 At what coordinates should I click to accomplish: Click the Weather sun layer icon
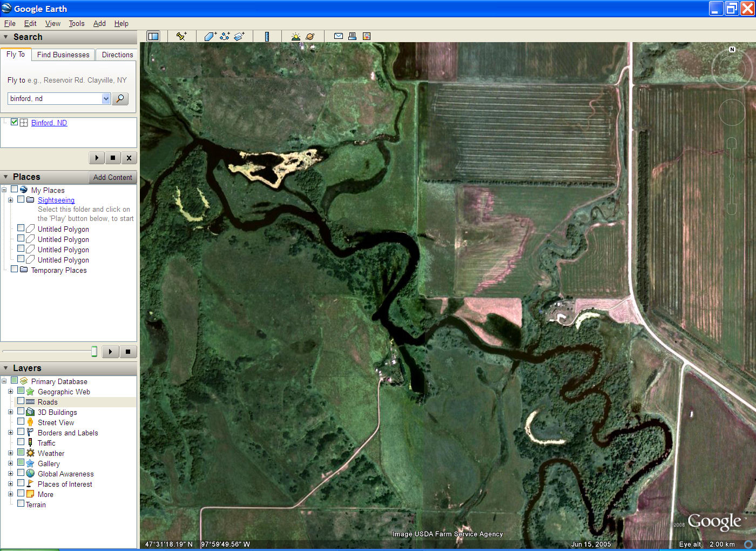point(30,453)
